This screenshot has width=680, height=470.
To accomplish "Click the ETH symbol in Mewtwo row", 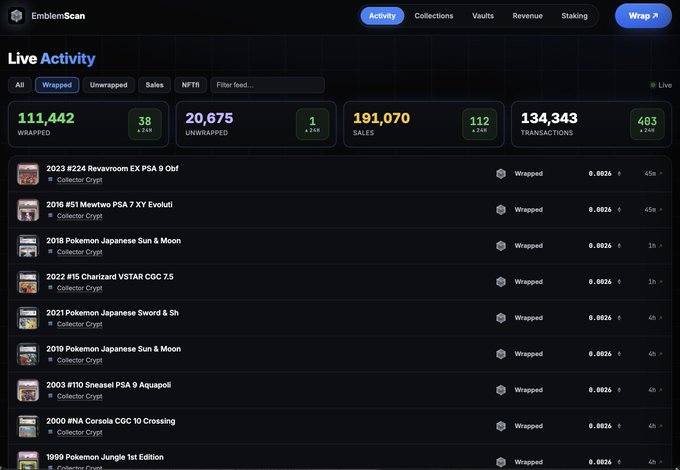I will tap(619, 209).
